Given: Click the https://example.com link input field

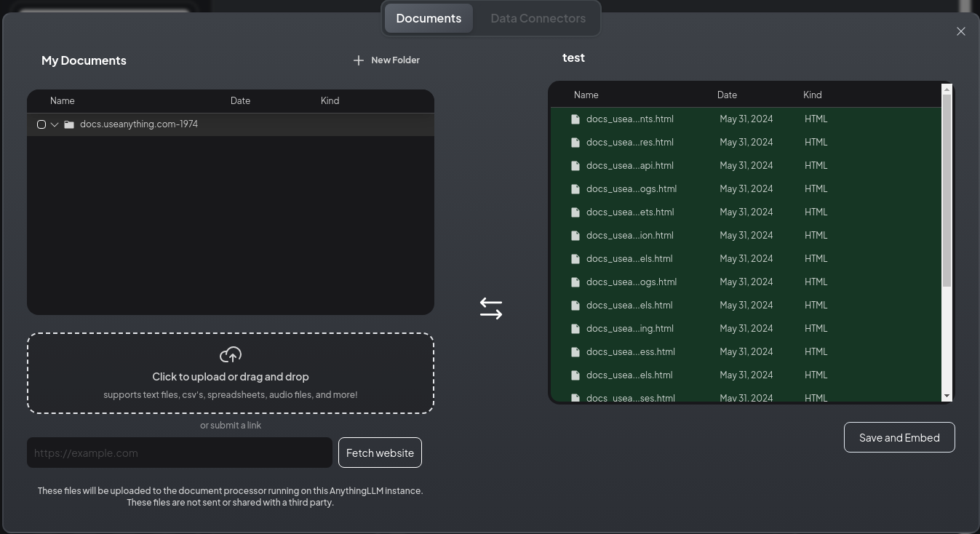Looking at the screenshot, I should tap(179, 453).
